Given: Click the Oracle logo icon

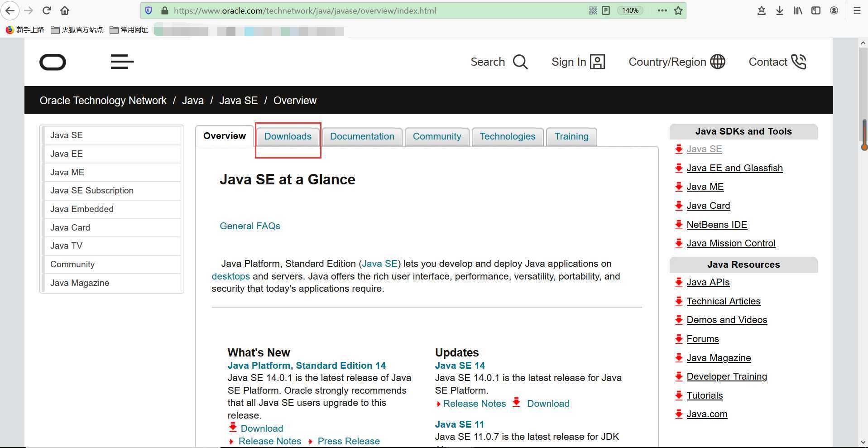Looking at the screenshot, I should (53, 62).
